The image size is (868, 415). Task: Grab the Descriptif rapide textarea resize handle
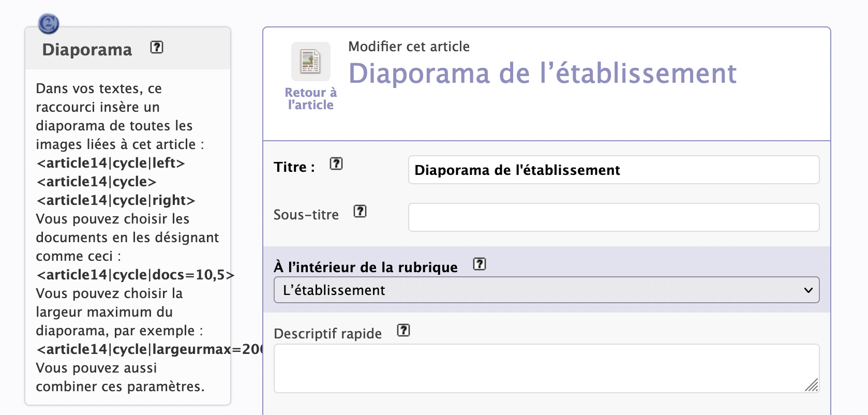pos(812,386)
